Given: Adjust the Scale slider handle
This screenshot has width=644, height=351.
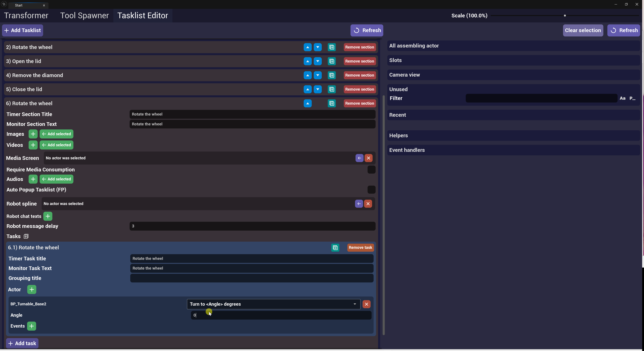Looking at the screenshot, I should click(565, 16).
